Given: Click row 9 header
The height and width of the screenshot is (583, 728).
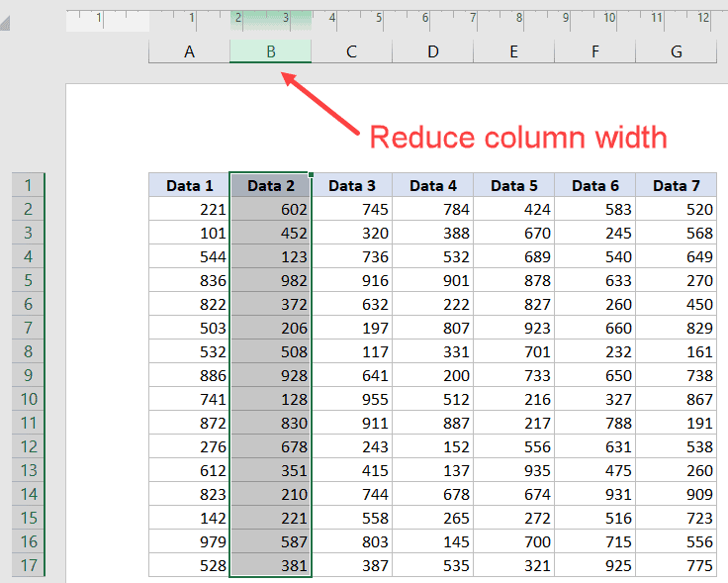Looking at the screenshot, I should click(29, 375).
